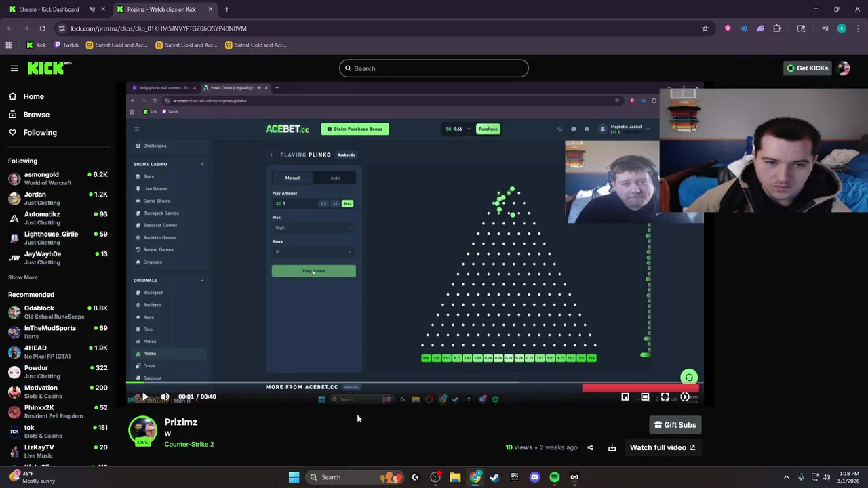Seek in the clip progress bar
Image resolution: width=868 pixels, height=488 pixels.
[x=415, y=383]
